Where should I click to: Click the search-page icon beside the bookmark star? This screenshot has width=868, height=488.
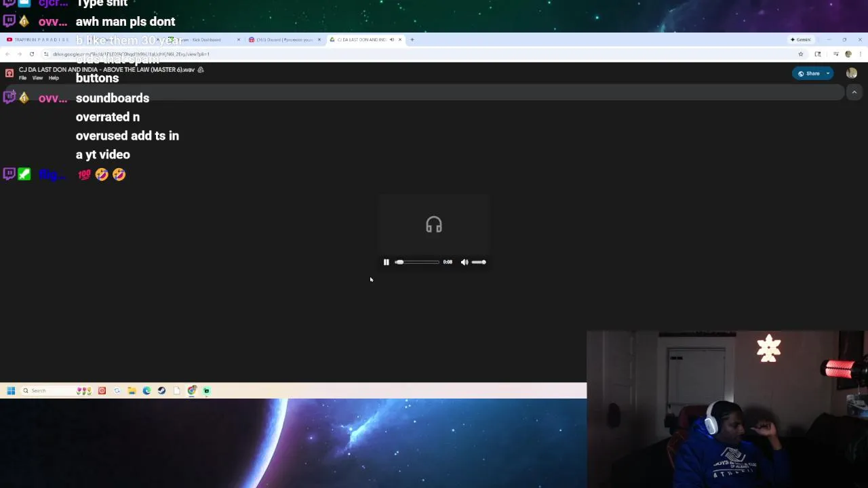(x=818, y=54)
